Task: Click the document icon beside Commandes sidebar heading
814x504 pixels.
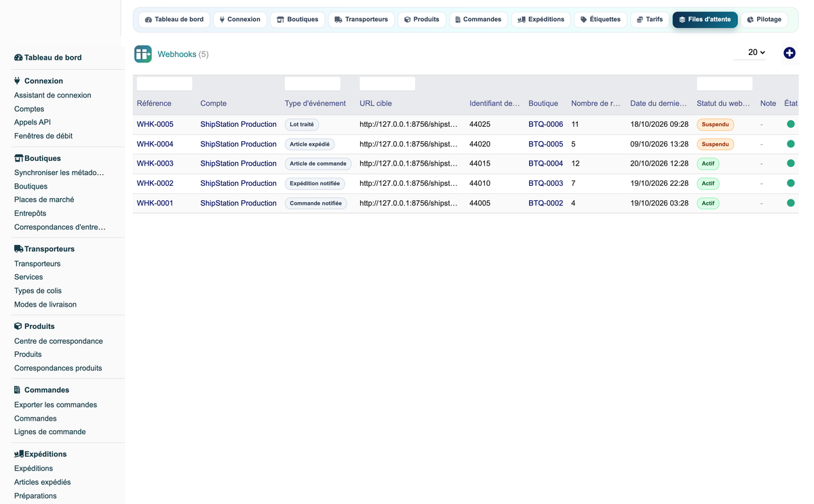Action: 18,390
